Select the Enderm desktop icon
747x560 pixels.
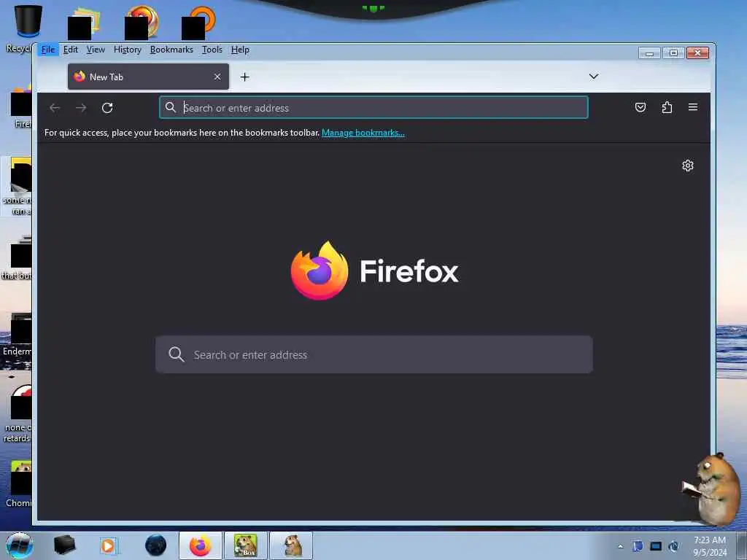pos(18,335)
